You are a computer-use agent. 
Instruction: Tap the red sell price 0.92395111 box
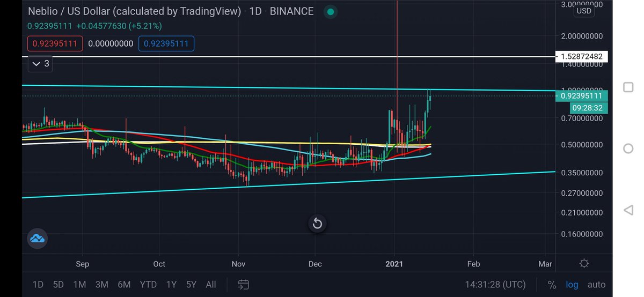point(55,43)
